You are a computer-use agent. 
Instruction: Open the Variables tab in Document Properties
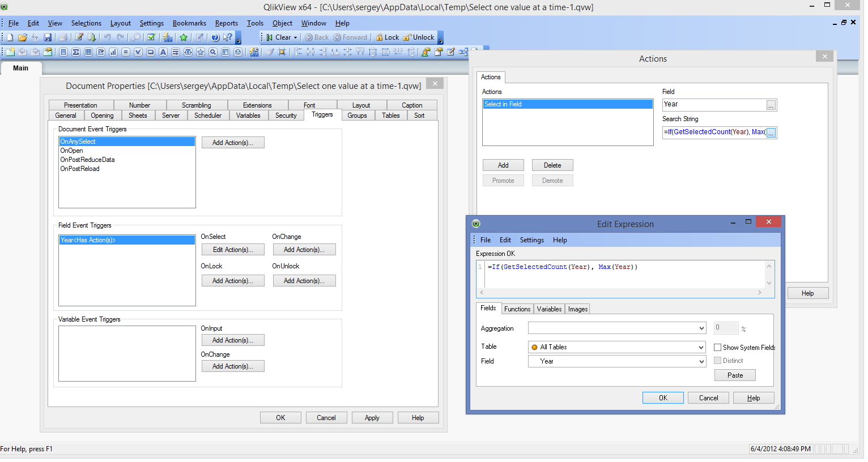tap(248, 115)
